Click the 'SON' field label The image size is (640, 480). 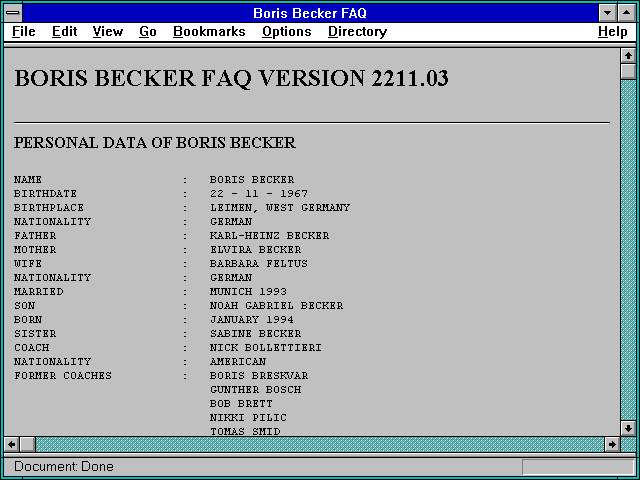(24, 305)
